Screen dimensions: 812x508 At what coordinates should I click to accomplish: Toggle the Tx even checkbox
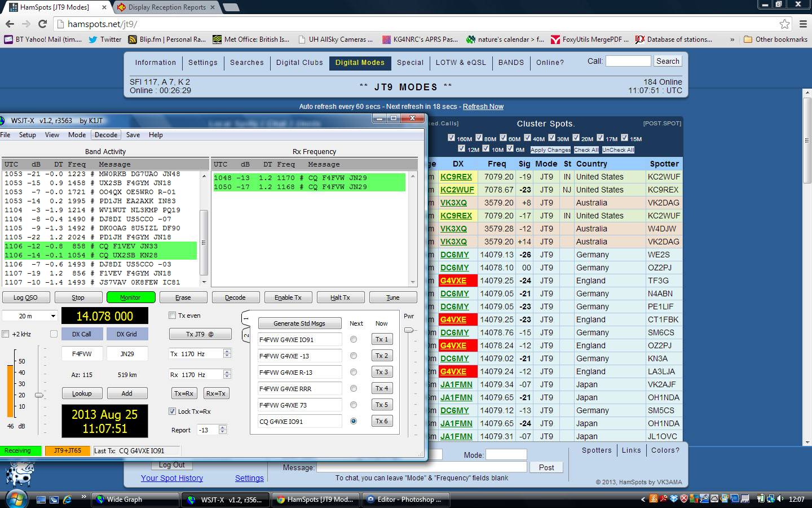(173, 316)
